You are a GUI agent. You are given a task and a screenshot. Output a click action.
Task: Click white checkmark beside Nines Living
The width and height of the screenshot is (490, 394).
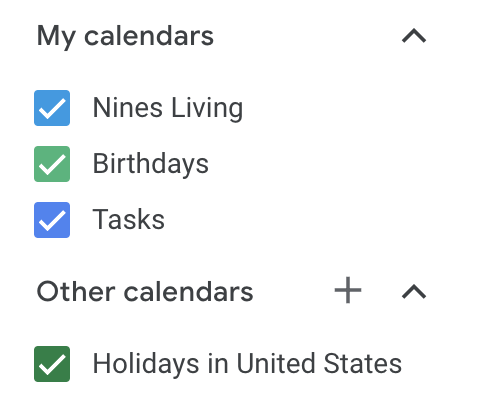point(52,109)
